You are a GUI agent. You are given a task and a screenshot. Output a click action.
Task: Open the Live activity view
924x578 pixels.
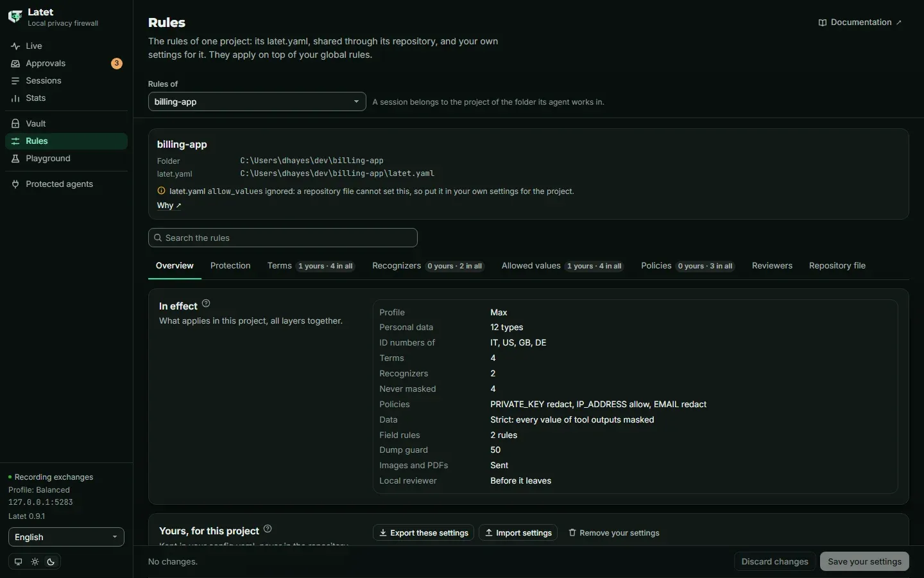tap(66, 46)
